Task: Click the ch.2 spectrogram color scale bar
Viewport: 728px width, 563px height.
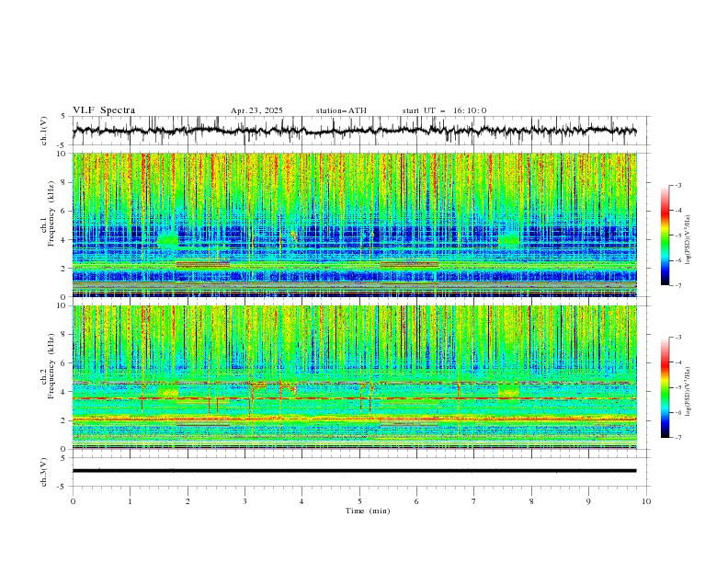Action: (665, 387)
